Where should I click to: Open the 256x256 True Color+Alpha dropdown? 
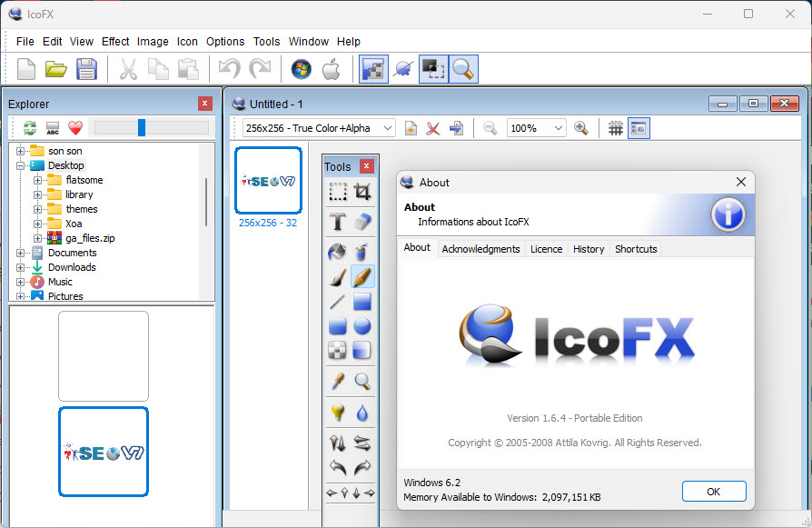tap(319, 128)
